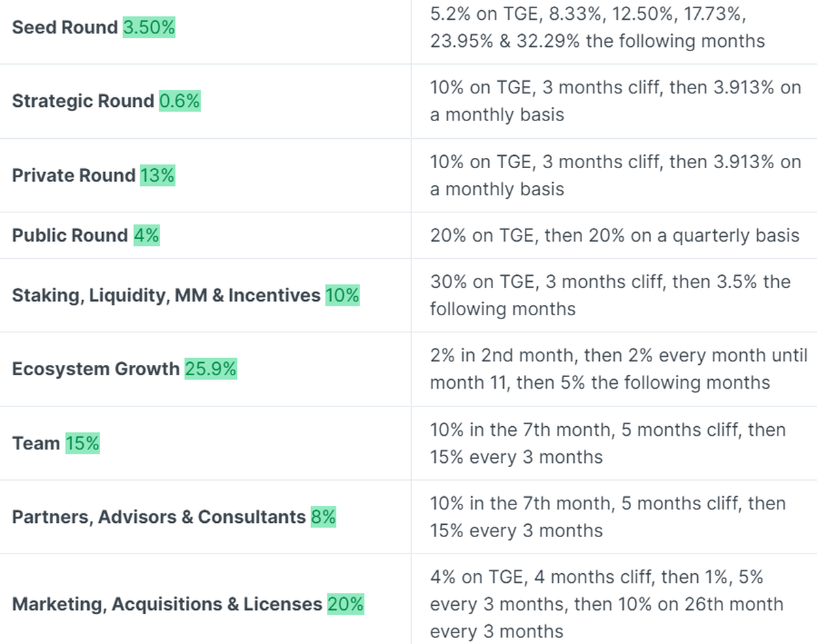This screenshot has width=817, height=644.
Task: Click the Seed Round row label
Action: pyautogui.click(x=65, y=28)
